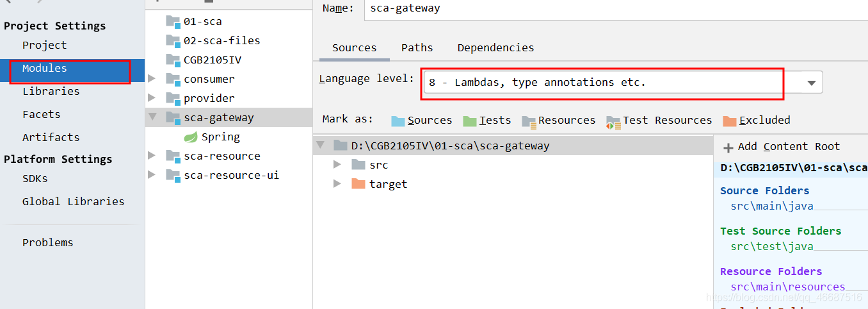This screenshot has width=868, height=309.
Task: Click the Excluded mark-as button label
Action: pos(765,120)
